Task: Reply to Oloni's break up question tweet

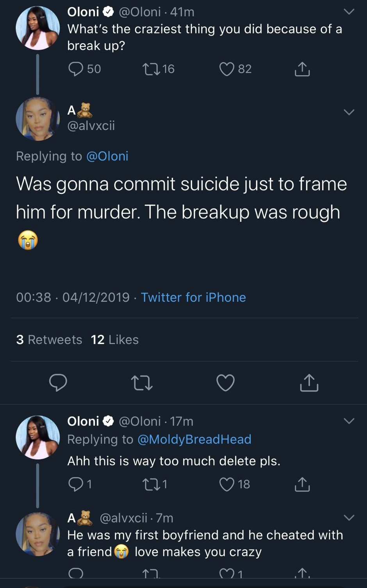Action: pos(76,69)
